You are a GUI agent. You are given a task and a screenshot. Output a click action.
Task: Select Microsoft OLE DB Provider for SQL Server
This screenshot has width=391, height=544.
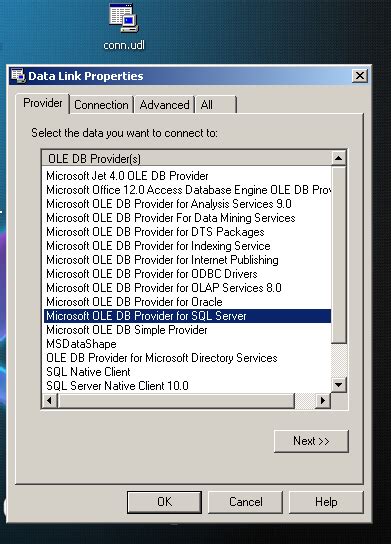point(187,316)
